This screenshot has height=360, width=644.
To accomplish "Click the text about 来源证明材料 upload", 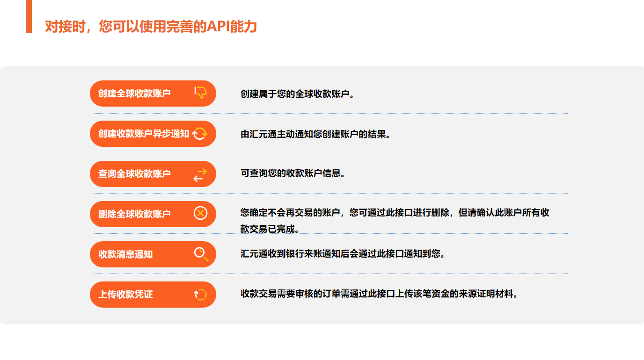I will 380,294.
